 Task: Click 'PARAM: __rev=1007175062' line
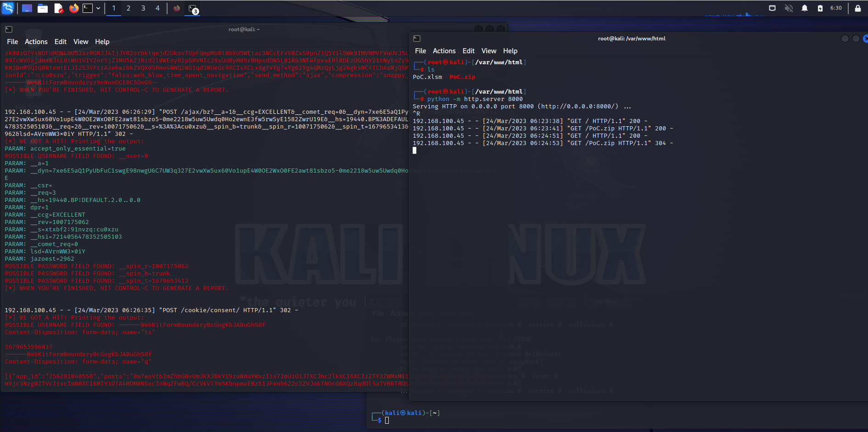point(47,222)
